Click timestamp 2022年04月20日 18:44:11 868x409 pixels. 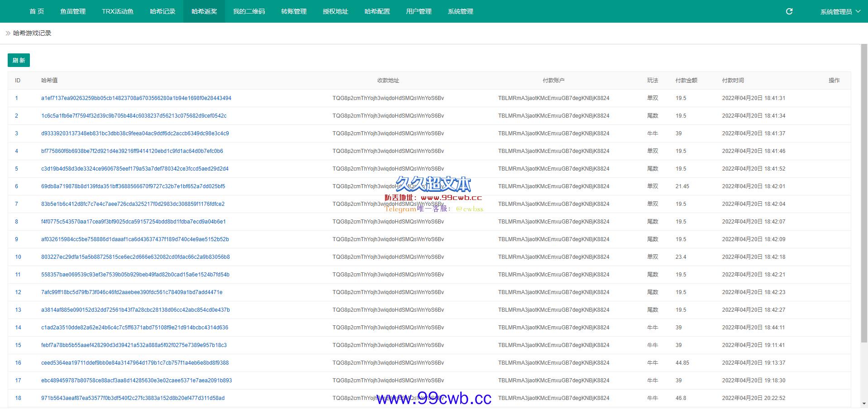pyautogui.click(x=754, y=328)
